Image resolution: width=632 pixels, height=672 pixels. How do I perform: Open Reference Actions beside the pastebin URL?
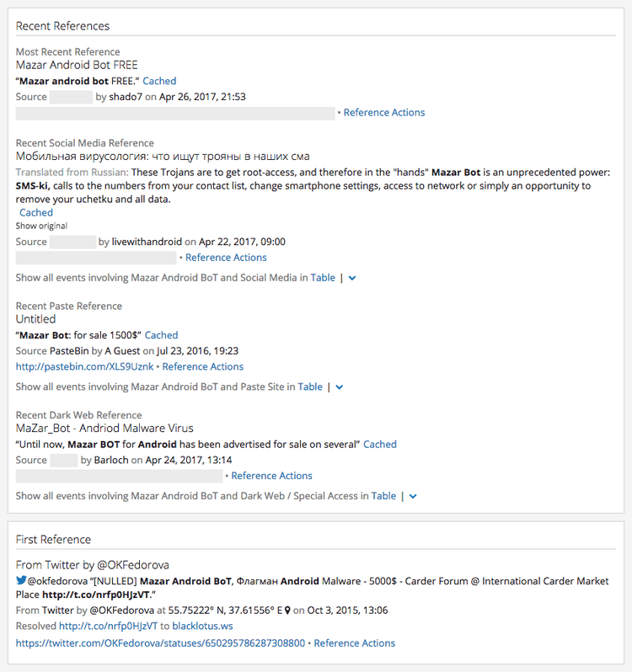point(203,367)
